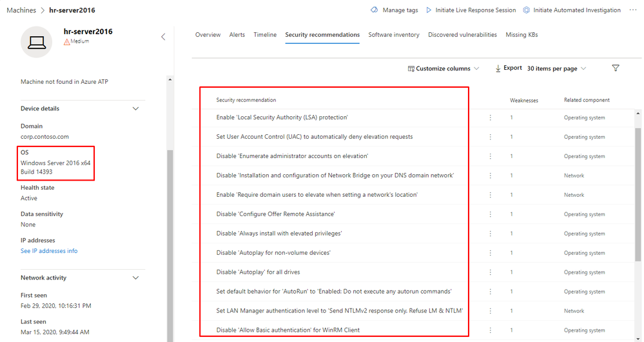Click the Export download arrow icon
Screen dimensions: 644x342
(498, 68)
